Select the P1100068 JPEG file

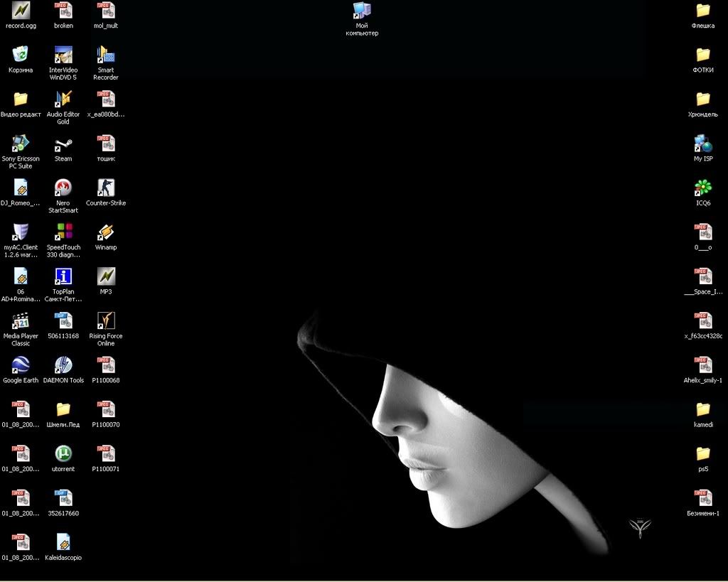click(106, 365)
